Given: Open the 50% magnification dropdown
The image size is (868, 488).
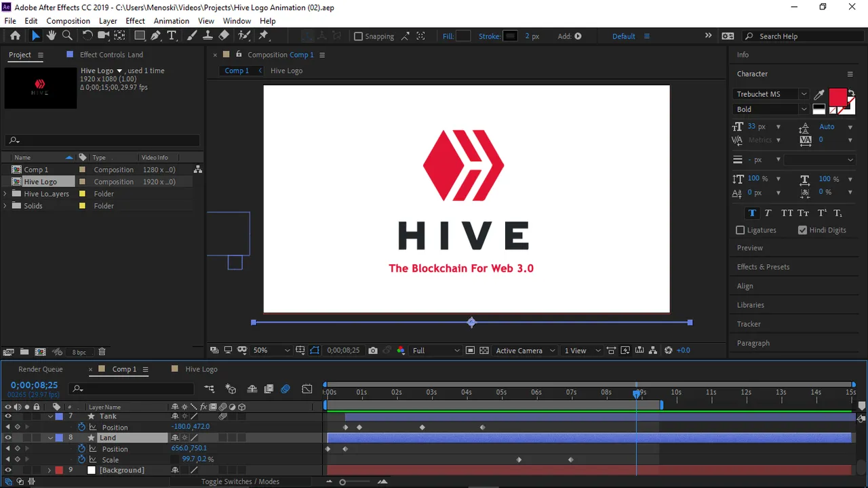Looking at the screenshot, I should 271,350.
